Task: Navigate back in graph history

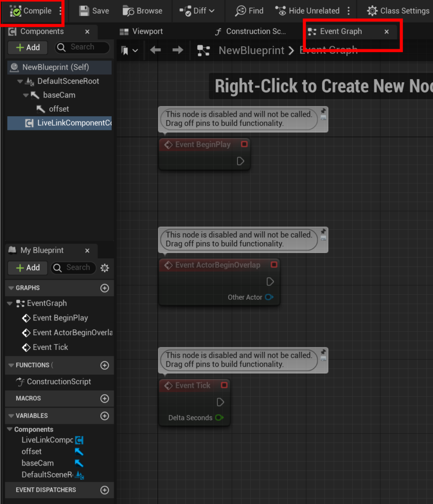Action: [155, 50]
